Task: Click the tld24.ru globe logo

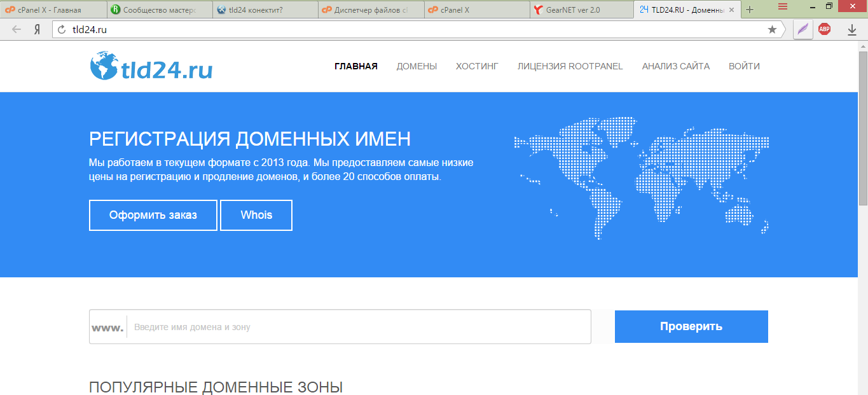Action: [151, 66]
